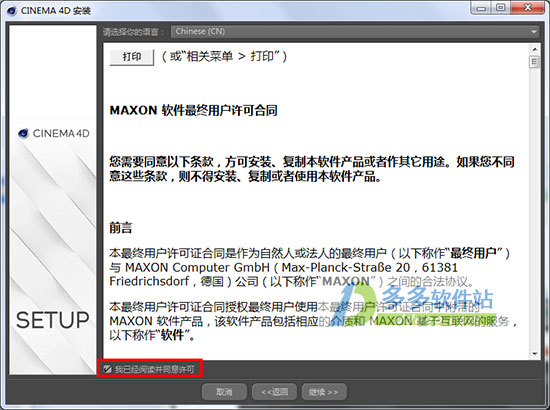550x410 pixels.
Task: Click the license scrollbar down arrow
Action: (x=535, y=354)
